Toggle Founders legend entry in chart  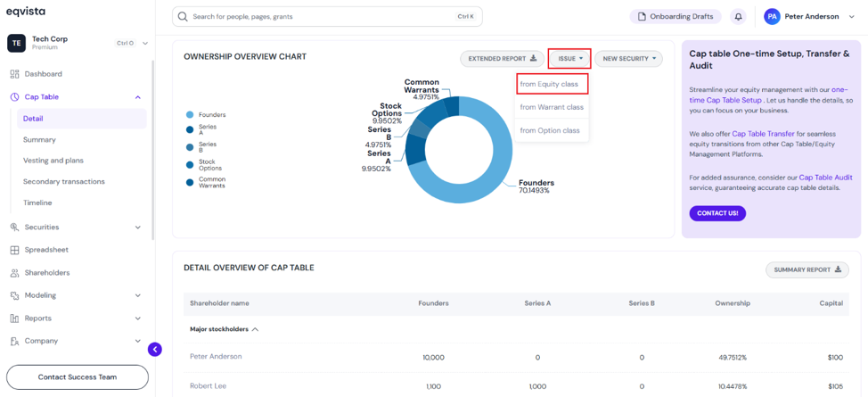(206, 115)
